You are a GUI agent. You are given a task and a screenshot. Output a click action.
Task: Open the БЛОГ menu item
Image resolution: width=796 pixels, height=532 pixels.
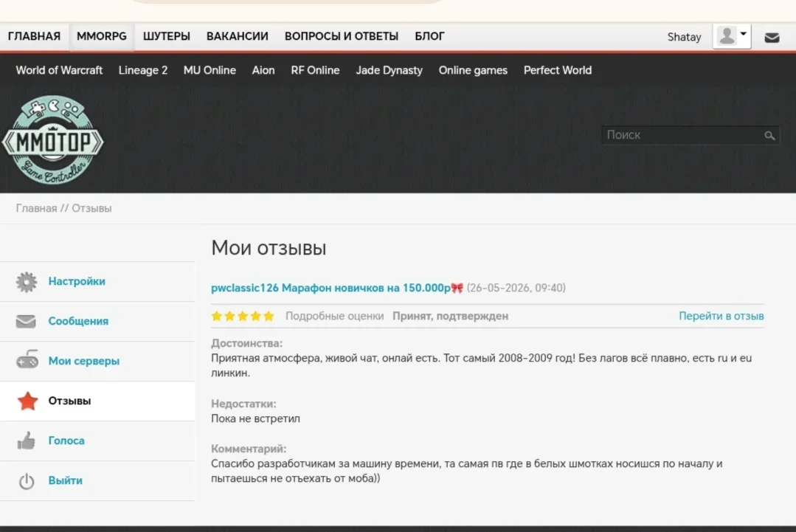429,37
